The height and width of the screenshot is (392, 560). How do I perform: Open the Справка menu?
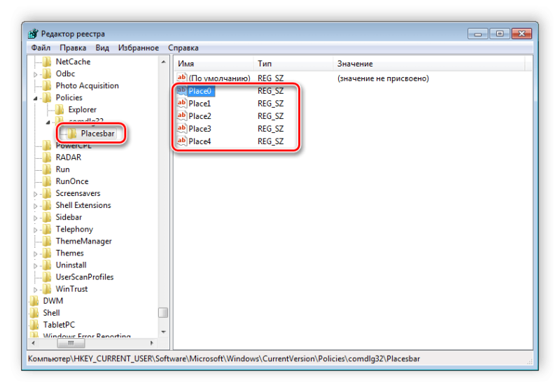pyautogui.click(x=183, y=48)
